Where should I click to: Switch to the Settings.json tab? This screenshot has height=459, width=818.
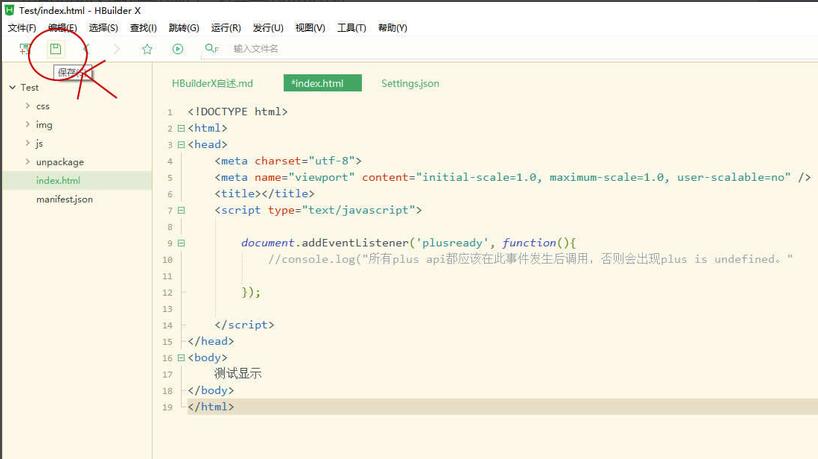tap(410, 83)
